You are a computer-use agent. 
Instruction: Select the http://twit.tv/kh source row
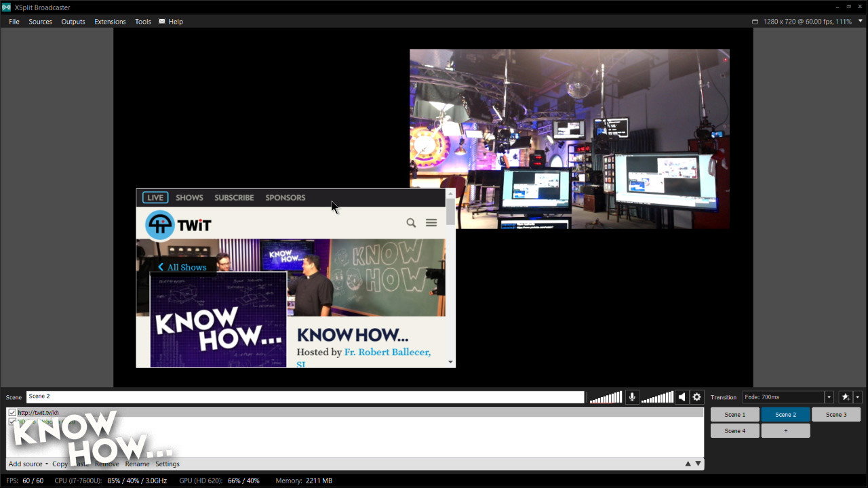355,413
